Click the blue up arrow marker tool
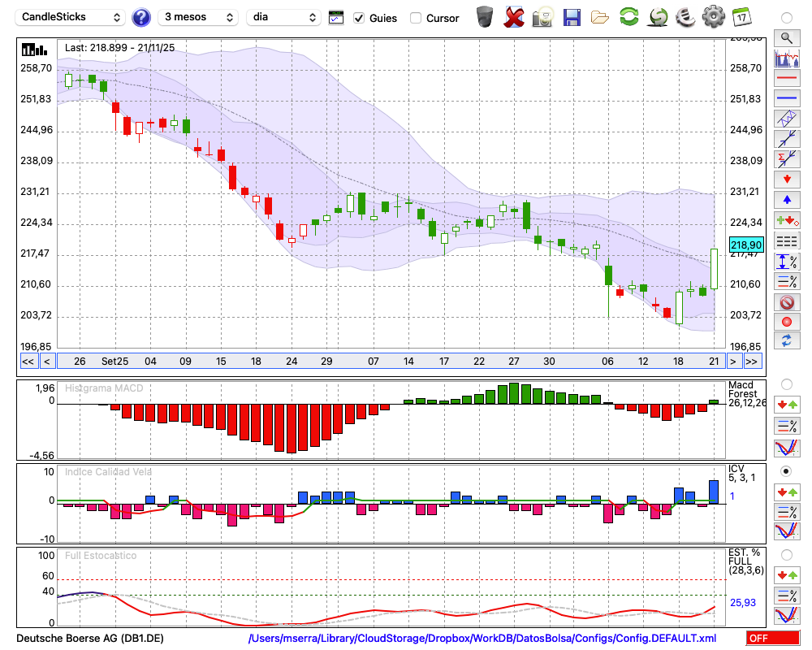812x650 pixels. pyautogui.click(x=786, y=199)
